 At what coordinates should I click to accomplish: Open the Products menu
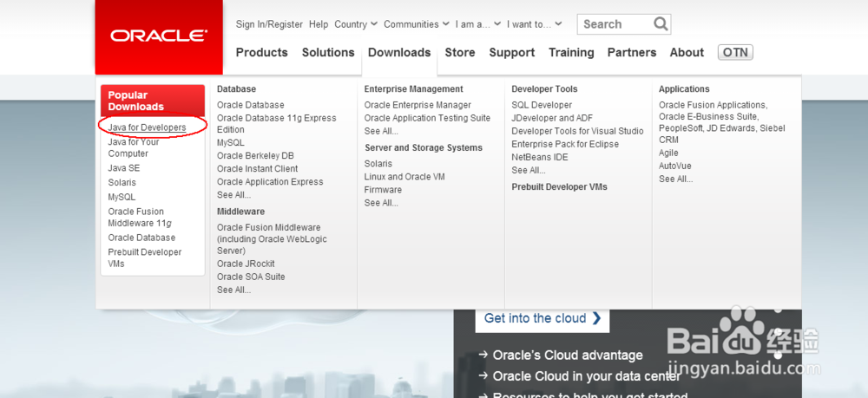point(261,52)
